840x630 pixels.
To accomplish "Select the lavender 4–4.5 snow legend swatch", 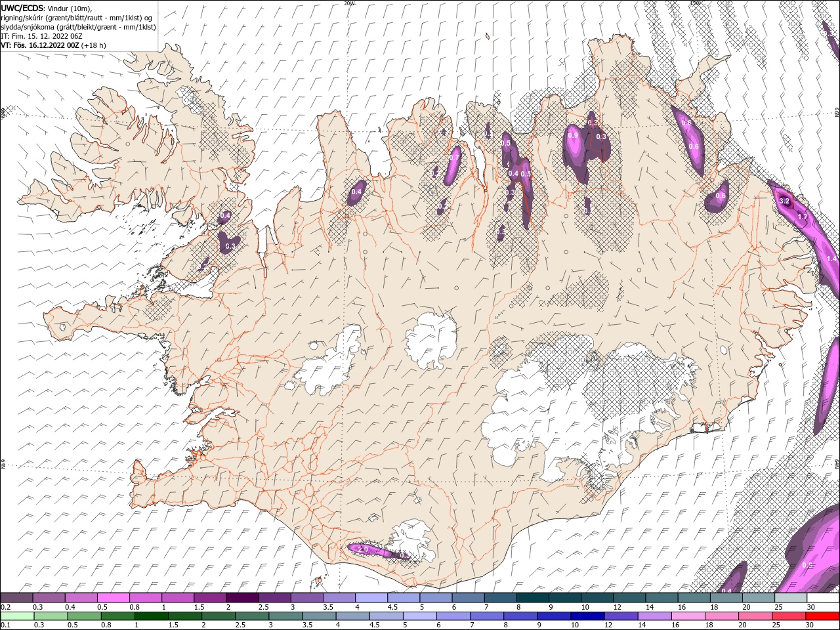I will (x=370, y=598).
